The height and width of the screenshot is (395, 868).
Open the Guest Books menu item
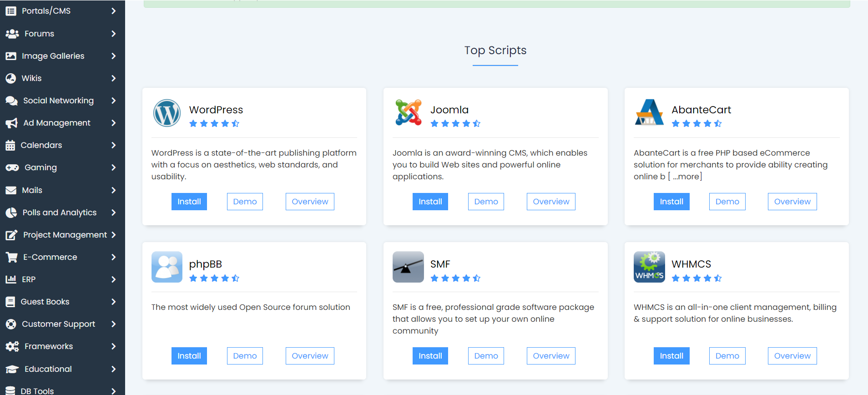pos(62,302)
